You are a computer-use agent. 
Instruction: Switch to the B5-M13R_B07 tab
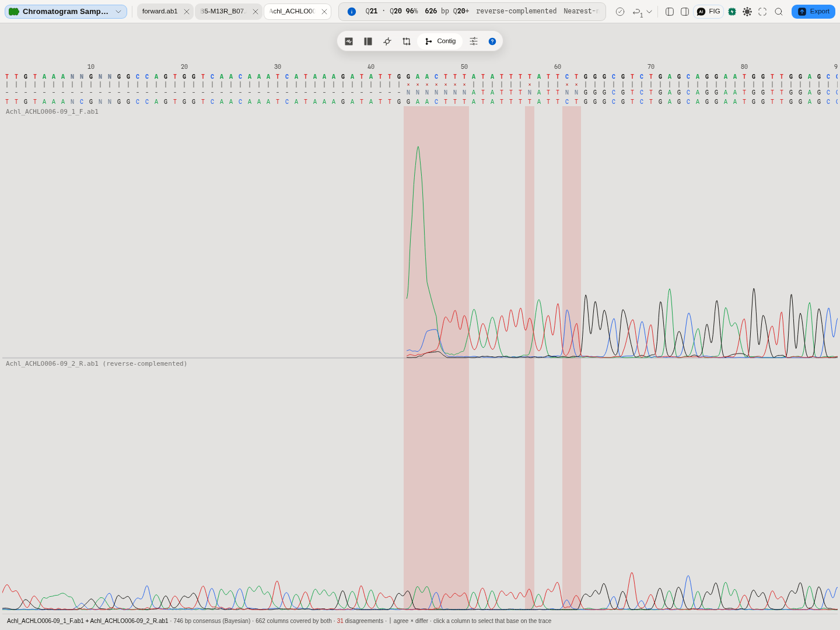click(223, 12)
